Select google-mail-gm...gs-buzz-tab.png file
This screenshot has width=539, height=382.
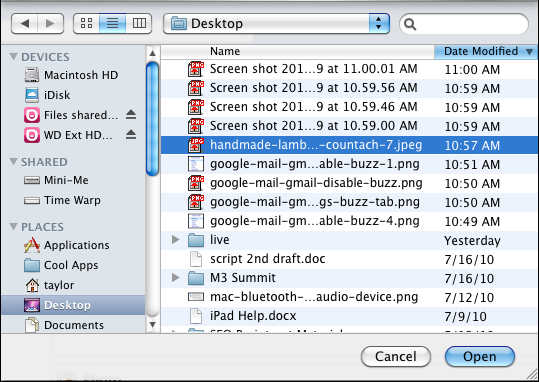(x=350, y=202)
